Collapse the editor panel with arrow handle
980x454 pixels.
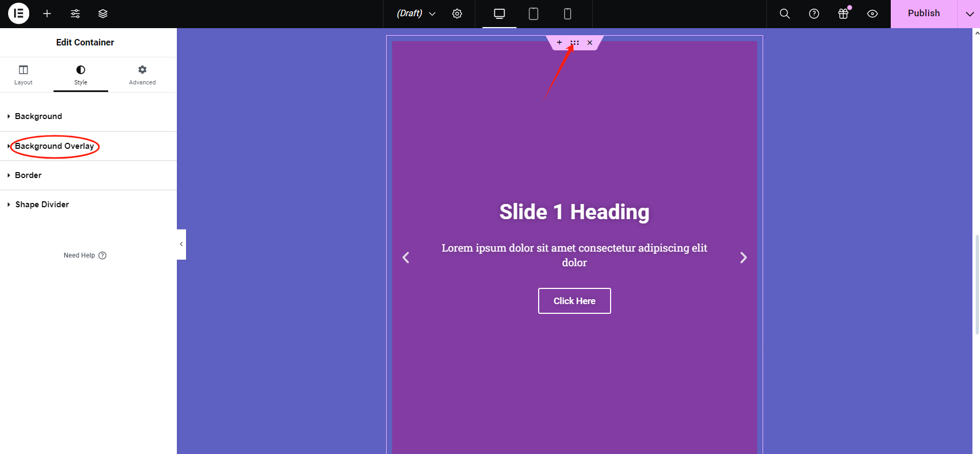pyautogui.click(x=181, y=245)
